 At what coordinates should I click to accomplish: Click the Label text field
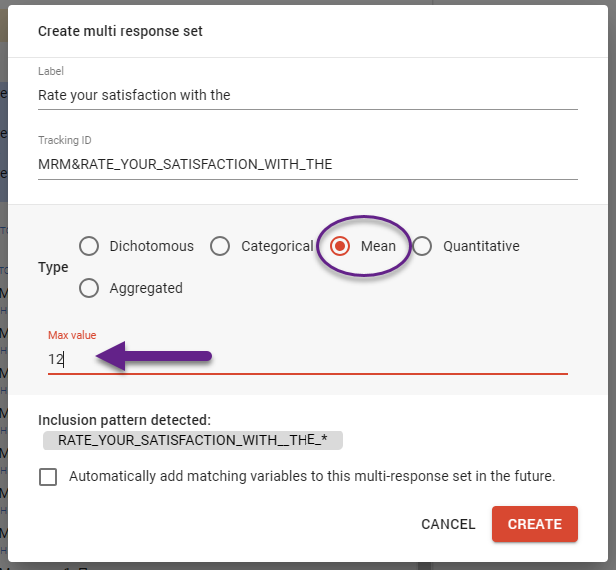[x=307, y=95]
